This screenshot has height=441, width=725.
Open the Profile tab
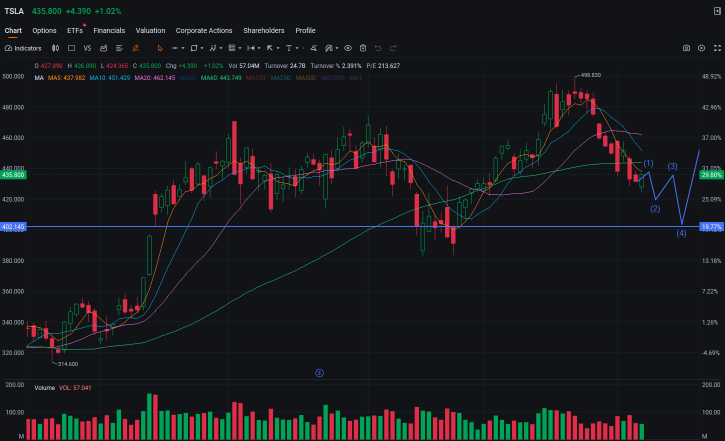pos(306,31)
